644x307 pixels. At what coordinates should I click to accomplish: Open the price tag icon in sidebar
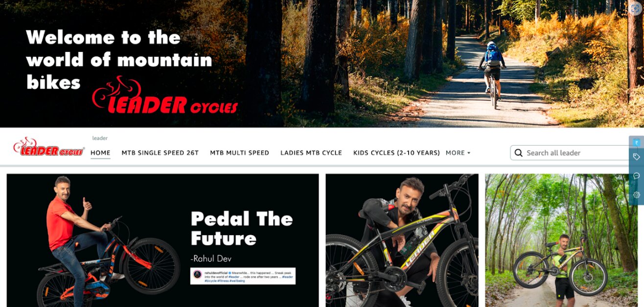[637, 157]
